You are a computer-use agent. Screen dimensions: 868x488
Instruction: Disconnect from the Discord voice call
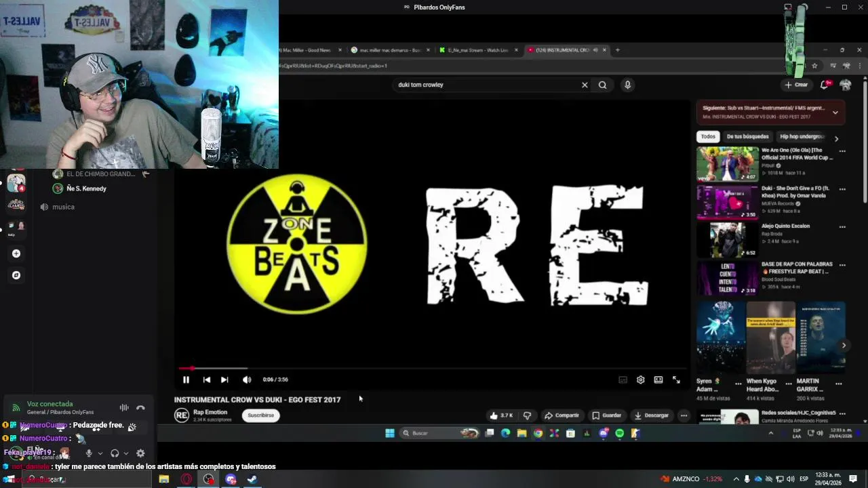(140, 408)
